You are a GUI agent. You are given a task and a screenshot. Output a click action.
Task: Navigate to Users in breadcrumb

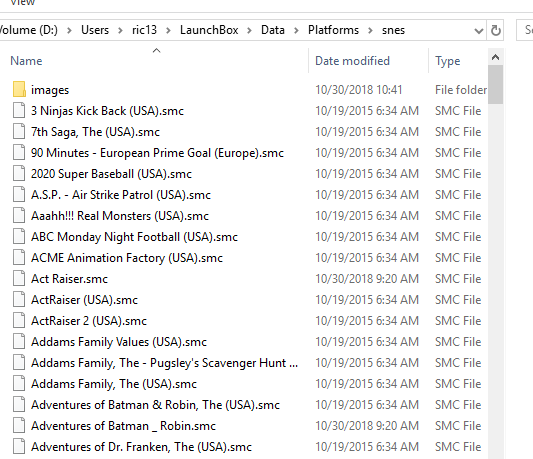pos(95,30)
